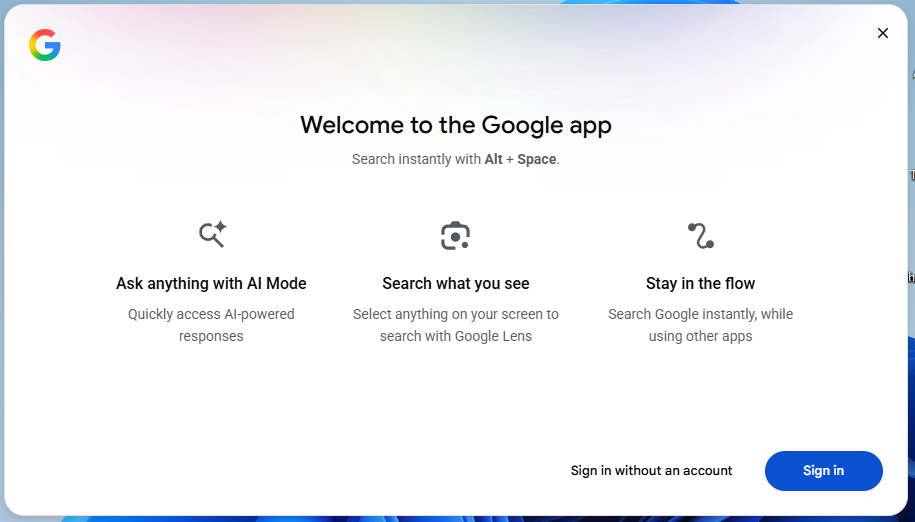Click the Welcome to the Google app title

tap(455, 125)
